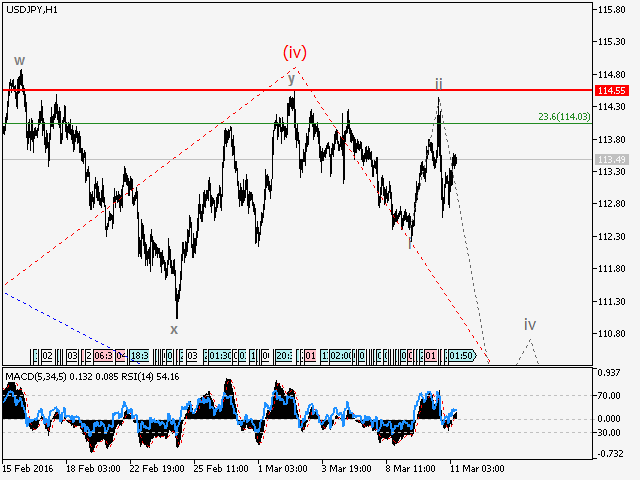Click the 02:00 event marker

tap(342, 356)
